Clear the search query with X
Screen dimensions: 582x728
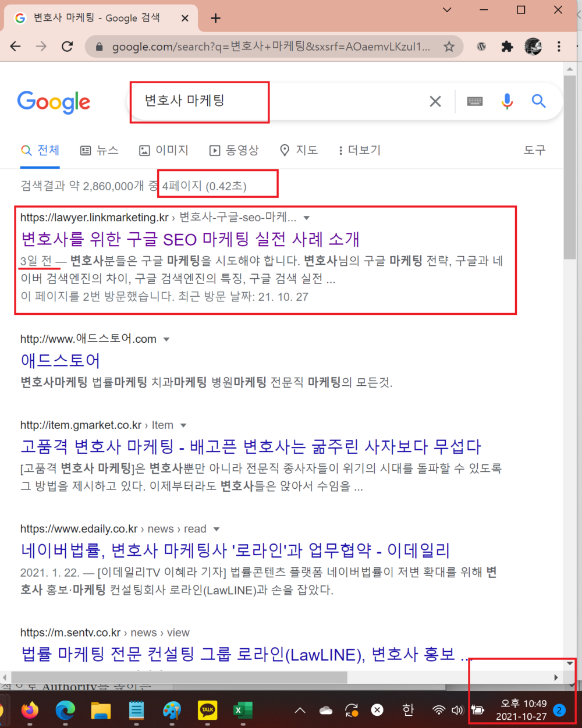tap(435, 101)
